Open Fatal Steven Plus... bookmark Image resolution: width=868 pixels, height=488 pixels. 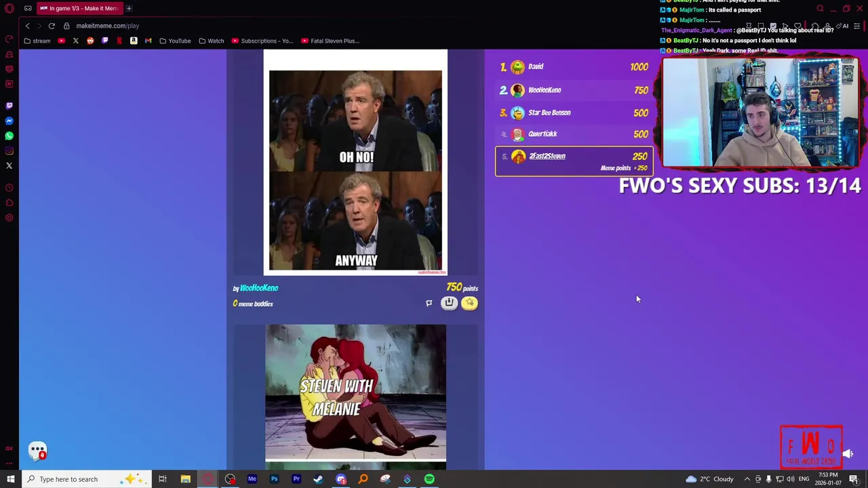point(330,41)
